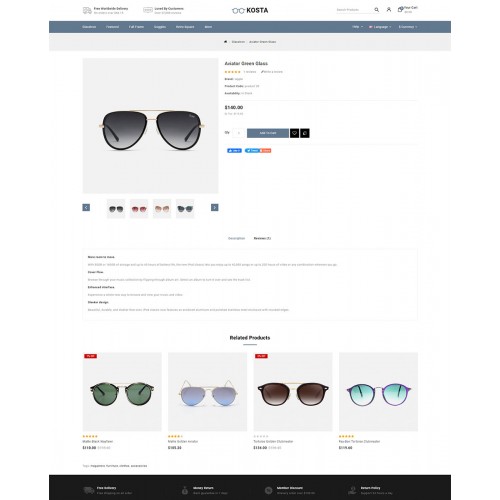The image size is (500, 500).
Task: Select the pink-lens sunglasses thumbnail
Action: click(x=139, y=209)
